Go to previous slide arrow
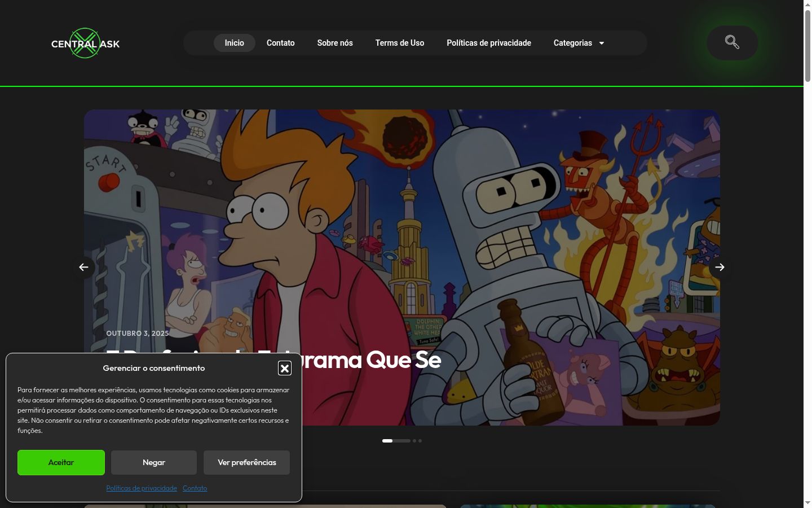 tap(83, 267)
